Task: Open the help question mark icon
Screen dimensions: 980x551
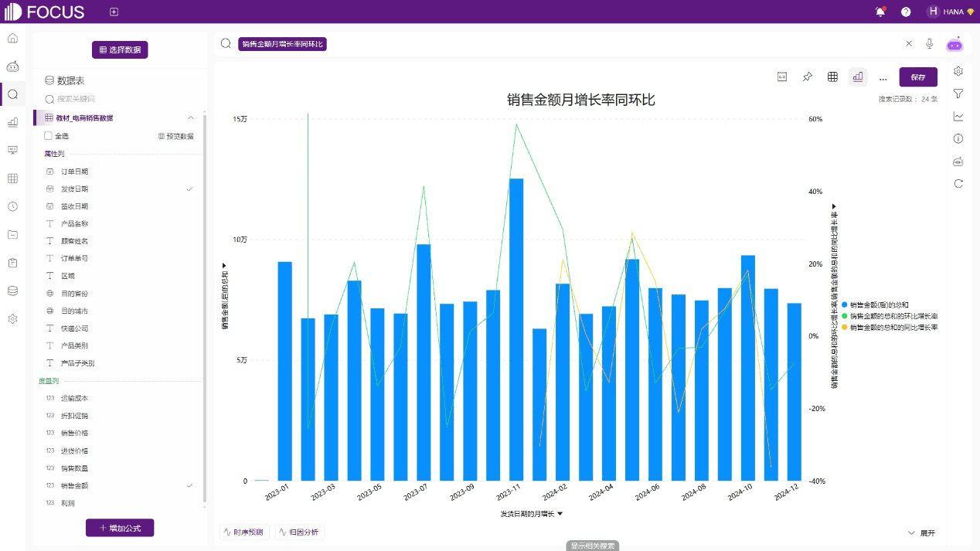Action: point(906,12)
